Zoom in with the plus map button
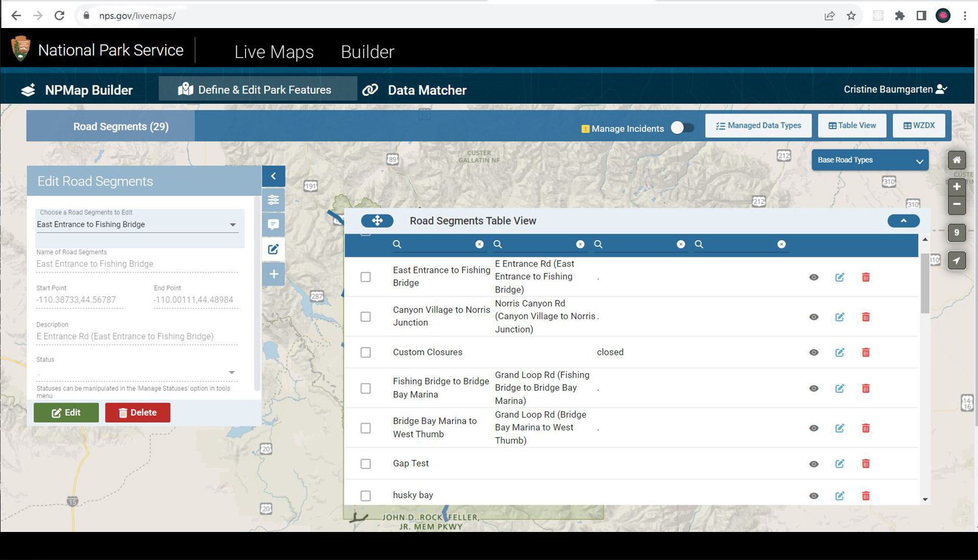The width and height of the screenshot is (978, 560). [957, 187]
